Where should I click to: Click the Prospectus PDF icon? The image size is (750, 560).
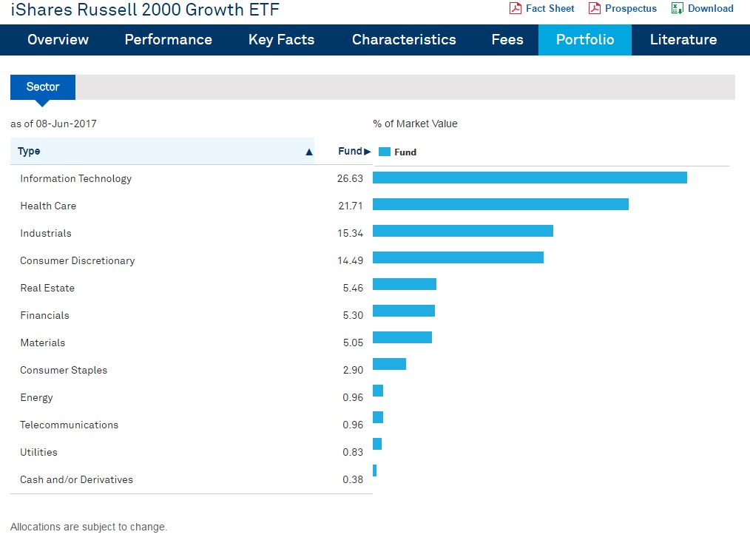tap(594, 8)
